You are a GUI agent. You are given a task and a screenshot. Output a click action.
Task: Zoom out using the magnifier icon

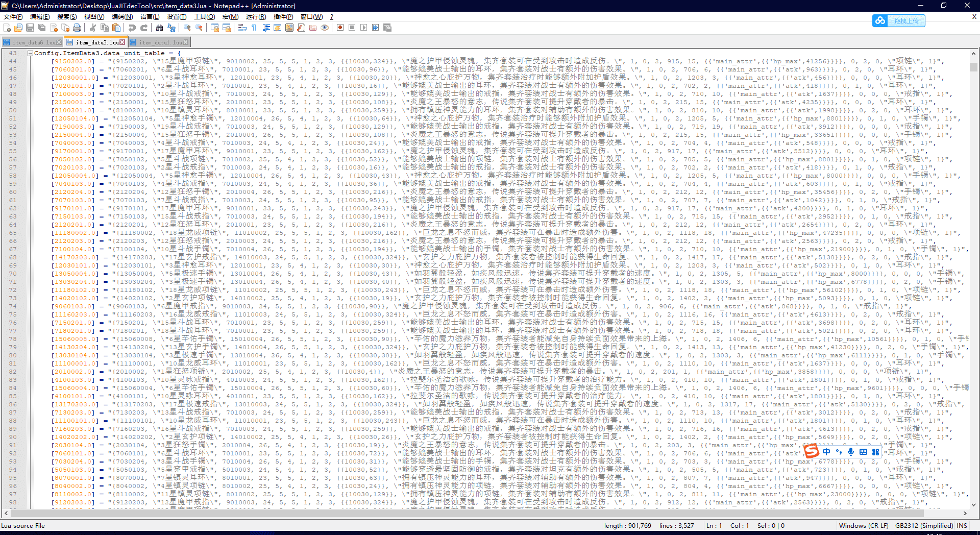click(199, 28)
